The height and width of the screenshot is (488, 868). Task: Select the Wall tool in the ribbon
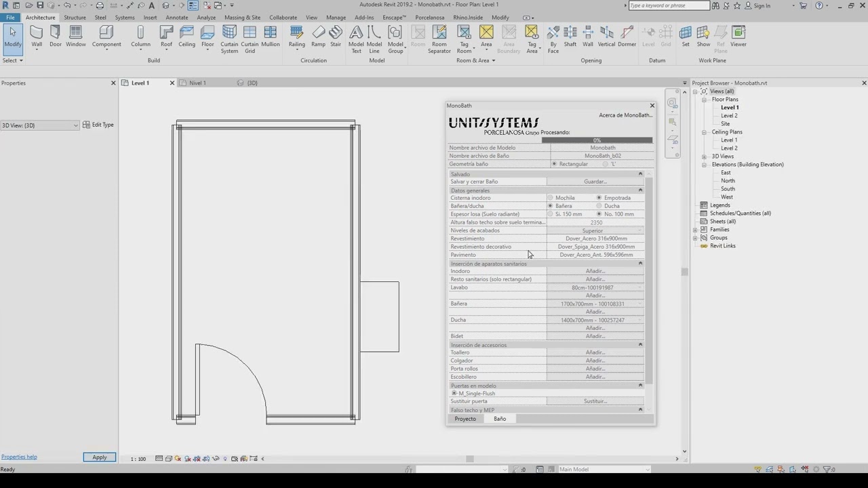coord(37,37)
